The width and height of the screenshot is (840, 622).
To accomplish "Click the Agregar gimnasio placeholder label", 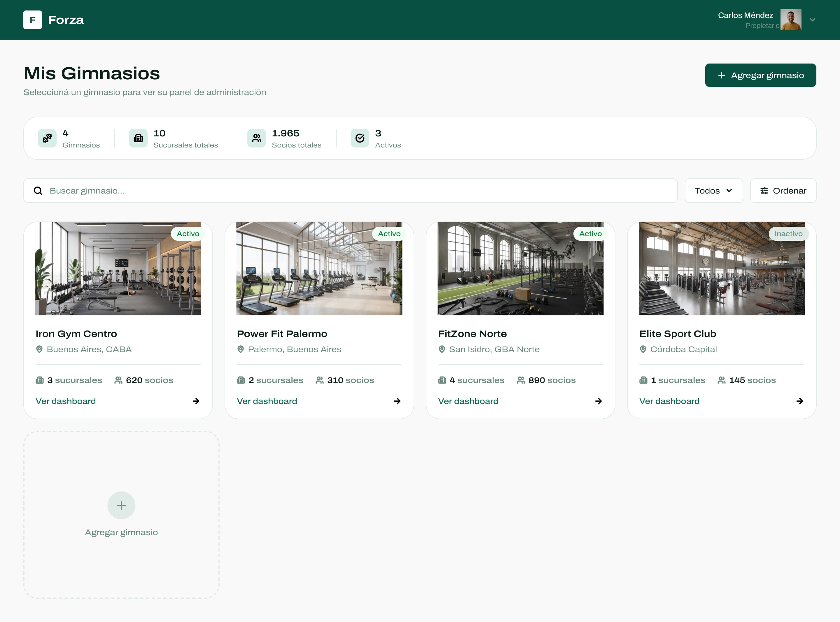I will (121, 532).
